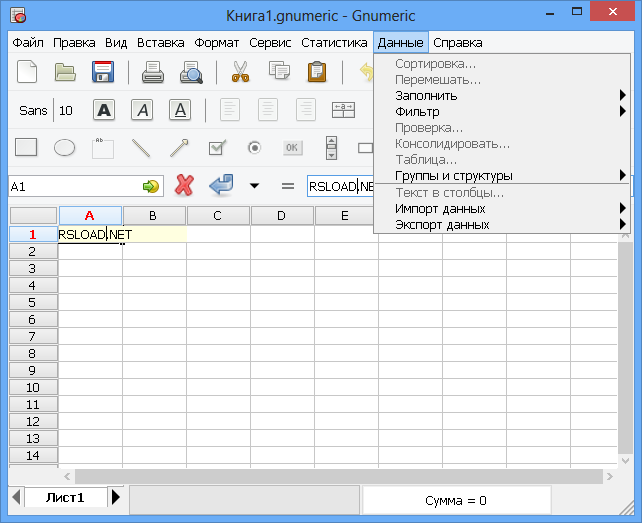Expand Группы и структуры submenu

pyautogui.click(x=502, y=176)
